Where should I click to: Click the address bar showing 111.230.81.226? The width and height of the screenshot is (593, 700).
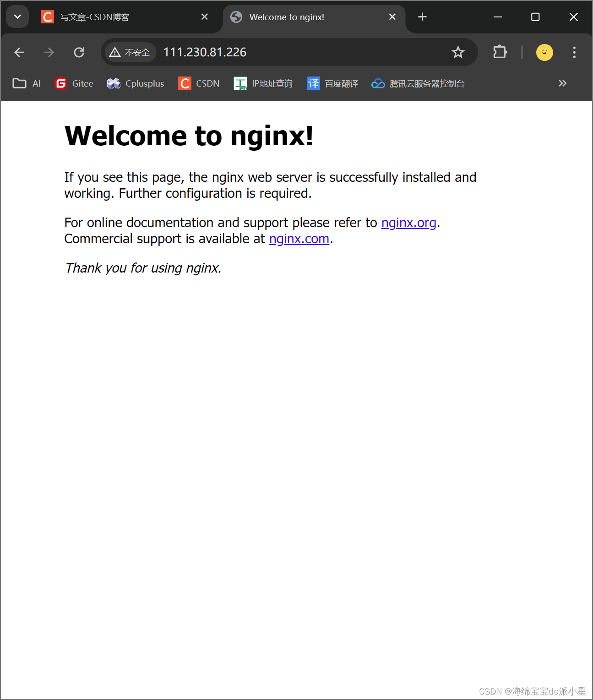tap(289, 52)
